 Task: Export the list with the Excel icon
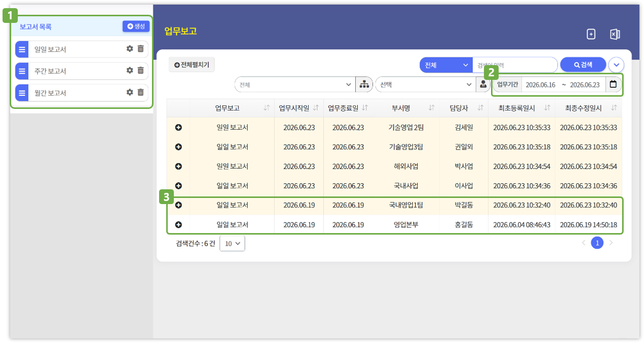[x=615, y=34]
